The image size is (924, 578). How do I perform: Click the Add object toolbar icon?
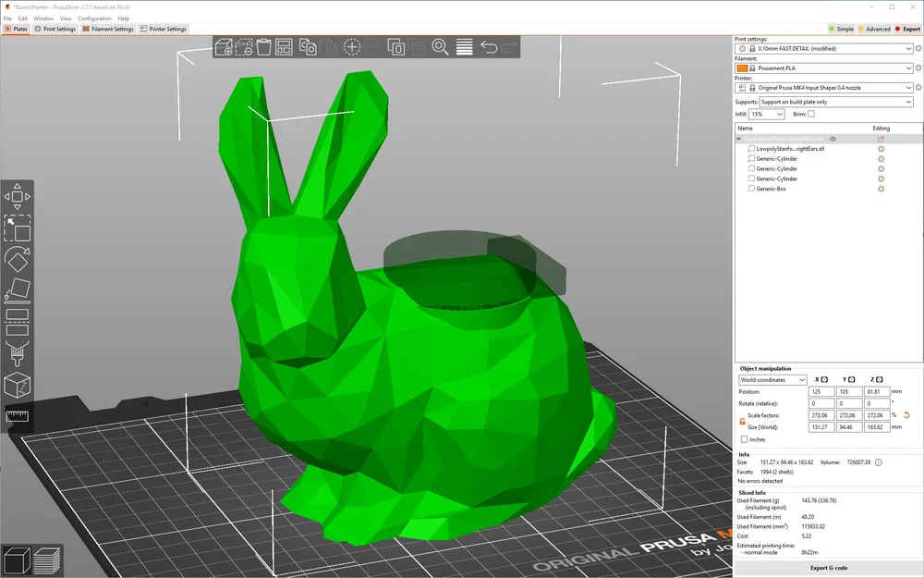coord(225,48)
